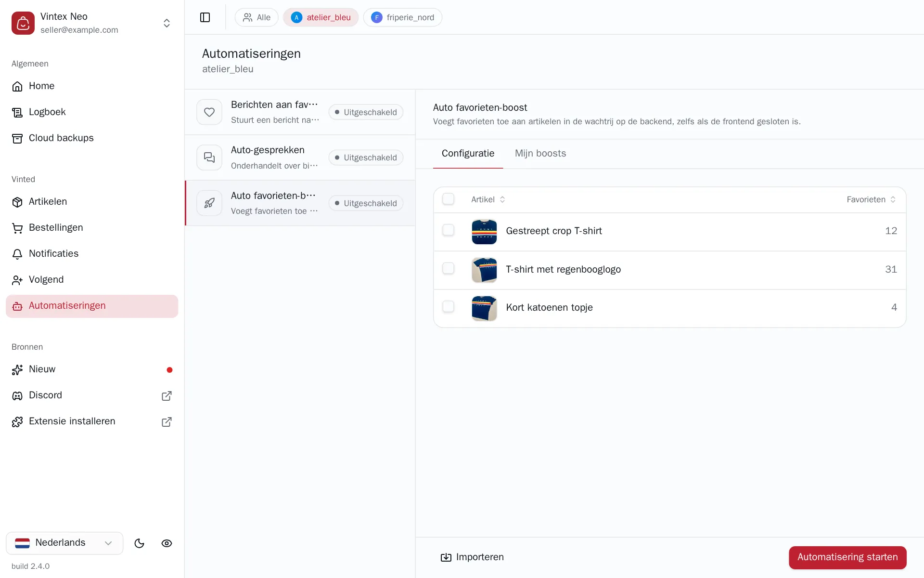924x578 pixels.
Task: Click the chat bubbles Auto-gesprekken icon
Action: 209,158
